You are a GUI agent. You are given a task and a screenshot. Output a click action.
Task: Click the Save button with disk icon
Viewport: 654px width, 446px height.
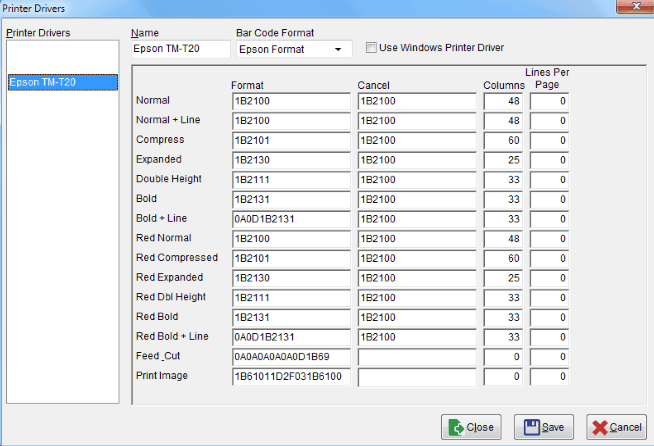point(543,427)
